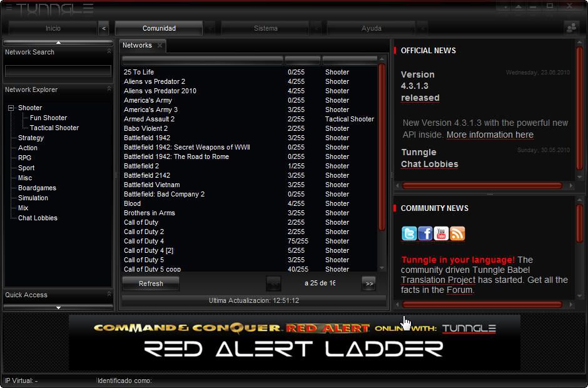Switch to the Inicio tab
This screenshot has width=588, height=388.
click(53, 28)
